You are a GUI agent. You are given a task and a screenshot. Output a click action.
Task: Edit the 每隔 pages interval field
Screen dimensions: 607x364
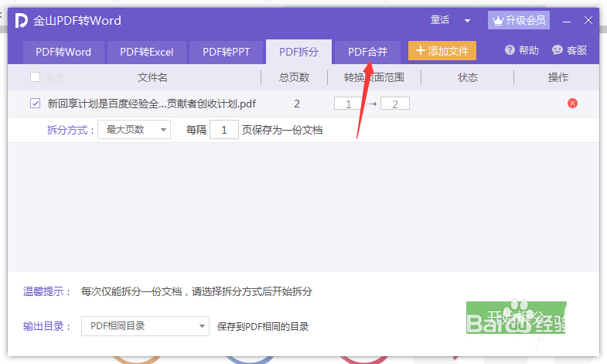224,130
